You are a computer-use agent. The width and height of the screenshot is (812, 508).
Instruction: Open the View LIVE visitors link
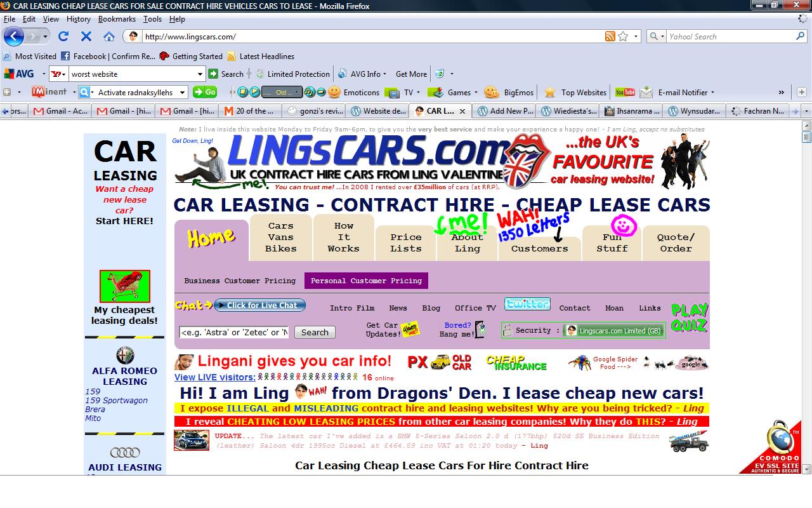click(x=215, y=377)
